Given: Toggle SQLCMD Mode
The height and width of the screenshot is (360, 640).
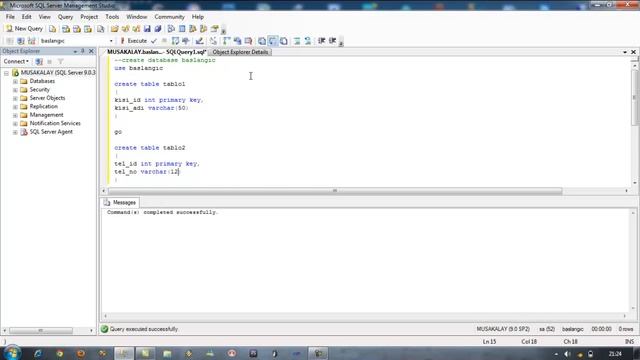Looking at the screenshot, I should pos(248,41).
